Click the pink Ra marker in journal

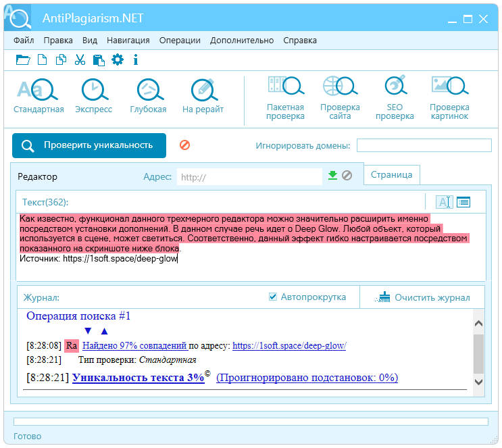pyautogui.click(x=72, y=345)
